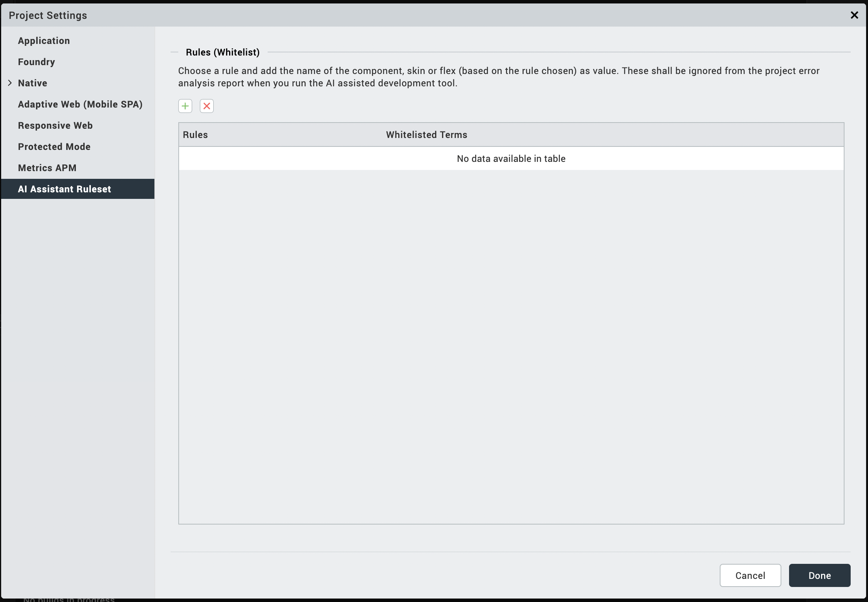The height and width of the screenshot is (602, 868).
Task: Go to Responsive Web settings
Action: (55, 126)
